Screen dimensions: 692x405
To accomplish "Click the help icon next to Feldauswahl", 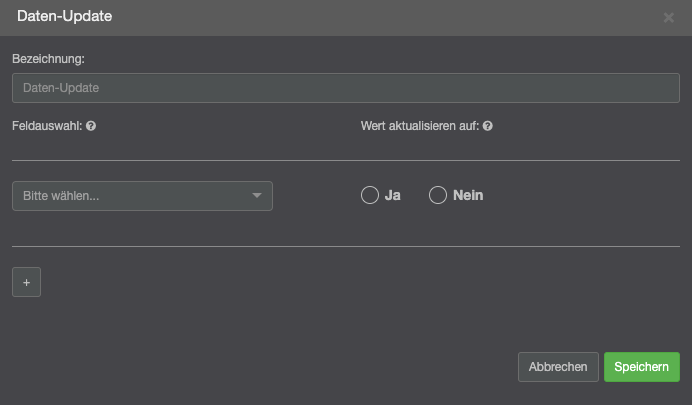I will coord(91,127).
